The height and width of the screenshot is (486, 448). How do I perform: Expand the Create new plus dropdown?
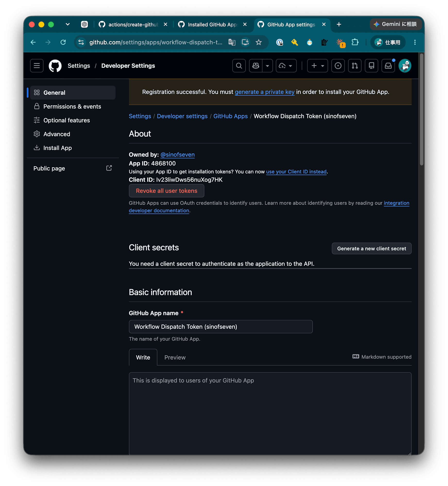(x=317, y=66)
